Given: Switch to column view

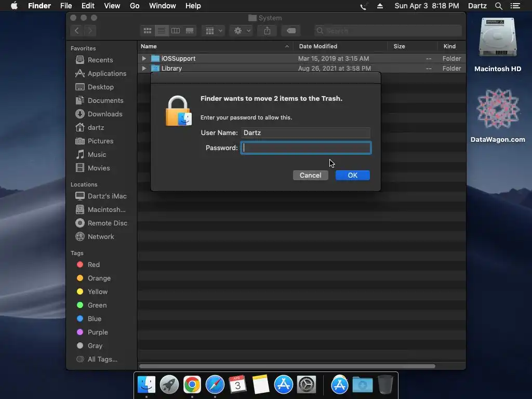Looking at the screenshot, I should (176, 31).
